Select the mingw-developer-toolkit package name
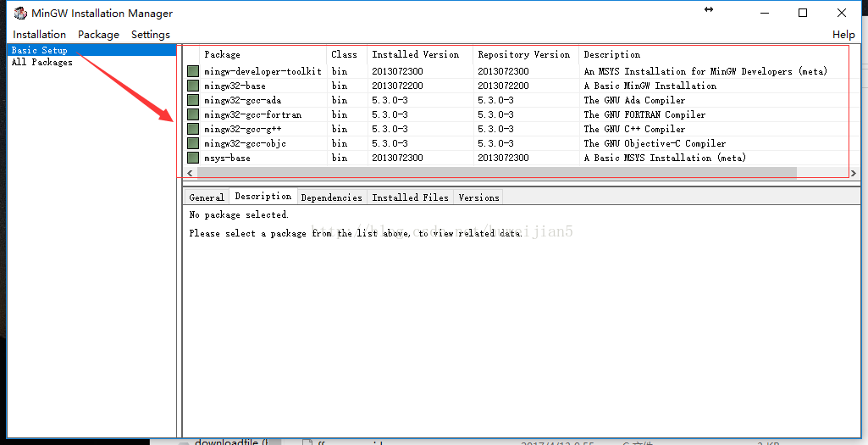The height and width of the screenshot is (445, 868). 263,71
